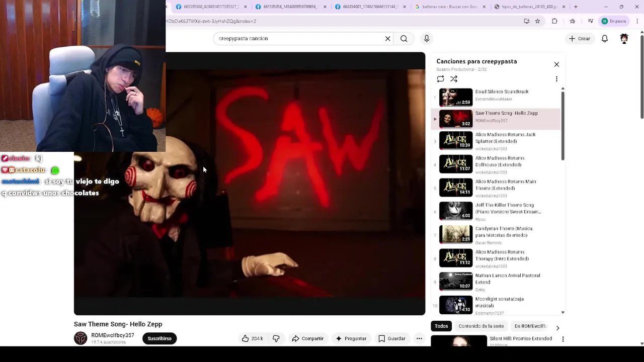Select Contenido de la serie chip
The image size is (644, 362).
pos(481,326)
